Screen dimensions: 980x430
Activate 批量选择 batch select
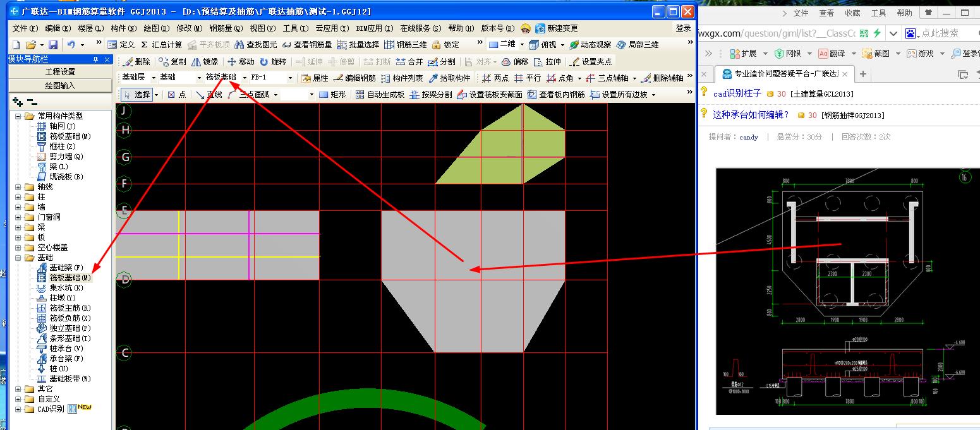click(358, 45)
